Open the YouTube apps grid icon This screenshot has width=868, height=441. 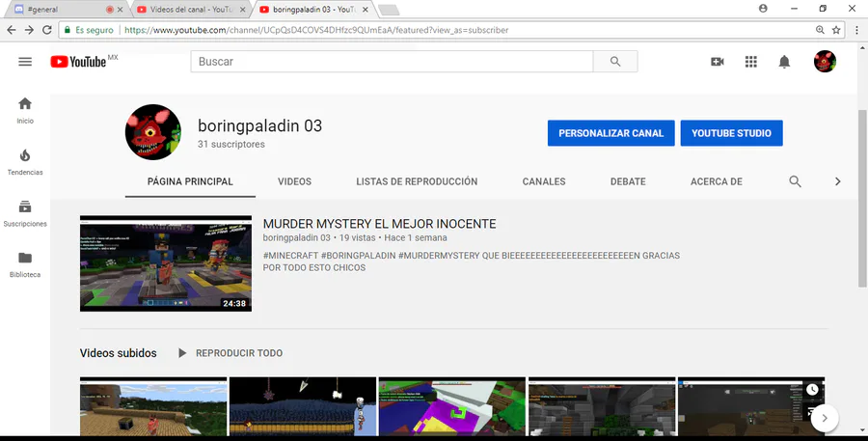pyautogui.click(x=750, y=62)
